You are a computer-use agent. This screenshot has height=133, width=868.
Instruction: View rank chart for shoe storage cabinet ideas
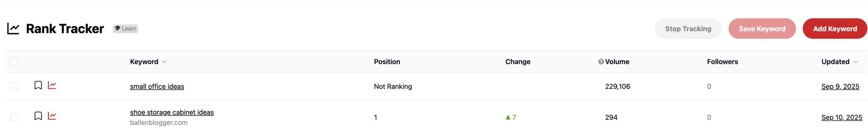(52, 116)
